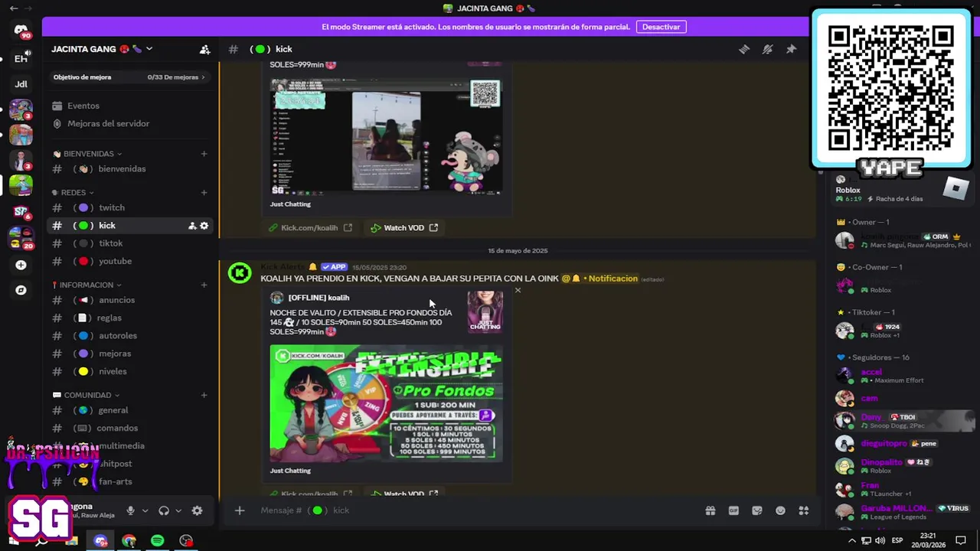Screen dimensions: 980x551
Task: Deafen audio with headphones button
Action: pos(163,510)
